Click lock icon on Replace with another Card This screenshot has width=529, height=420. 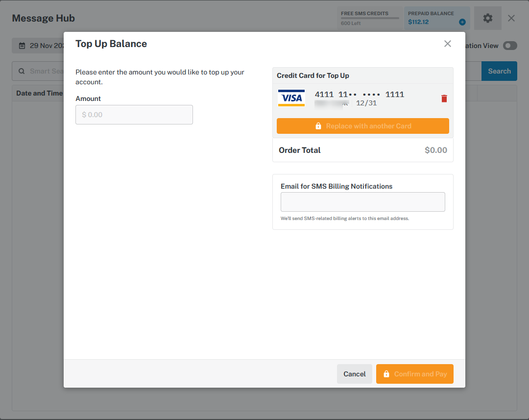coord(318,126)
